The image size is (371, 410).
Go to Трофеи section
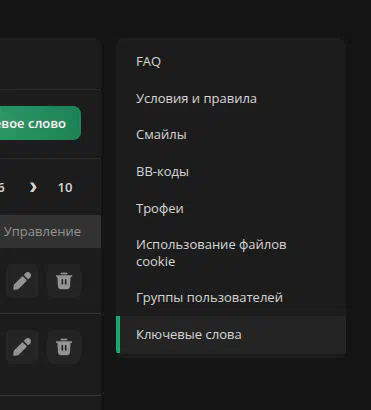point(231,209)
